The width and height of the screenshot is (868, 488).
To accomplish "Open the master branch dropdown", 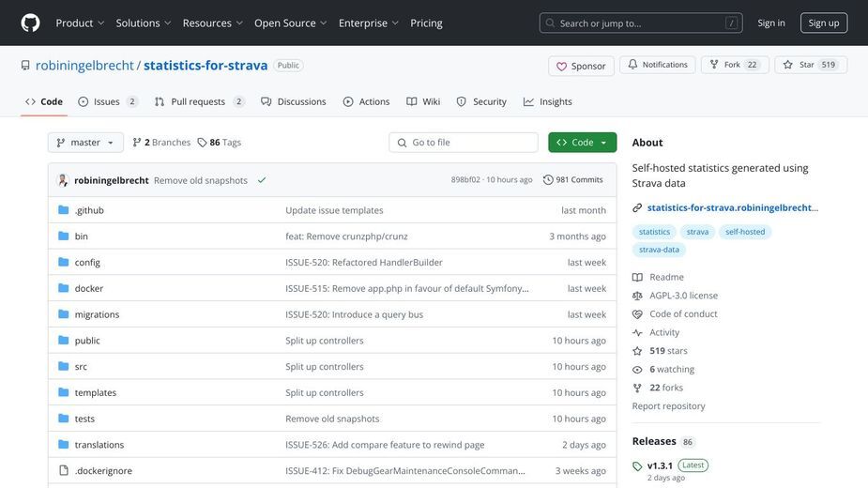I will (x=85, y=143).
